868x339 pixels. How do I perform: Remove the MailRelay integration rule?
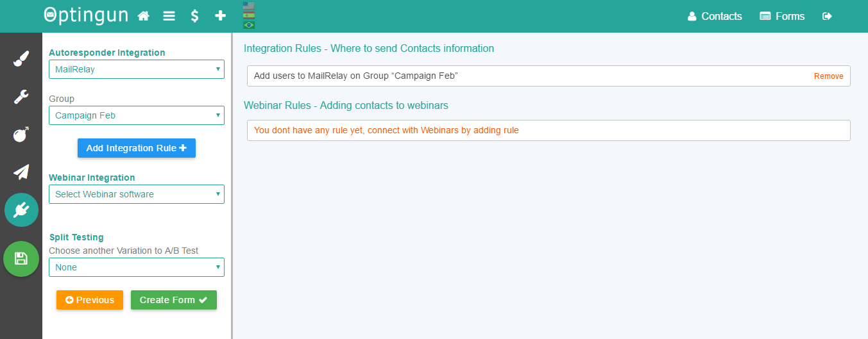pyautogui.click(x=829, y=76)
